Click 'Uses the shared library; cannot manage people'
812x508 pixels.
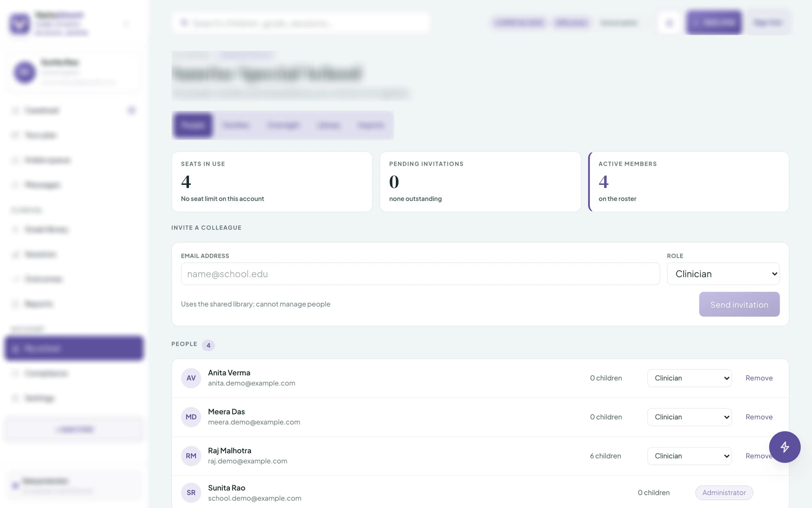pyautogui.click(x=255, y=304)
